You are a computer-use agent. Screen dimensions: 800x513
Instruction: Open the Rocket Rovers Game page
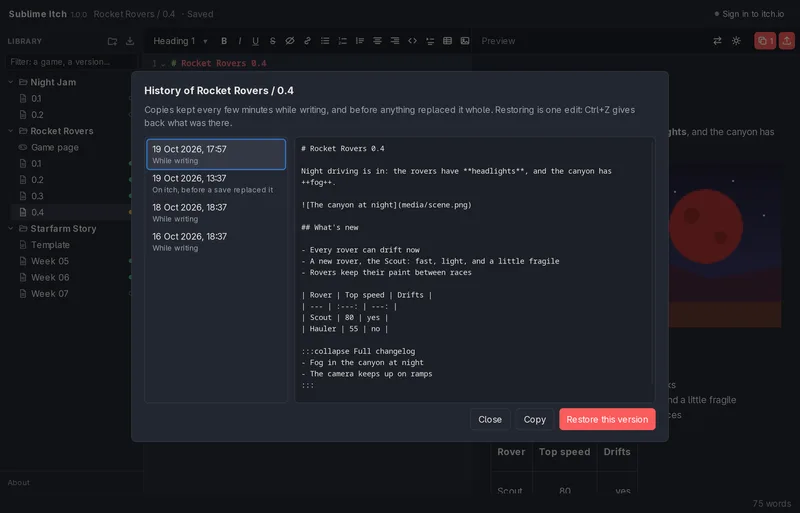tap(71, 148)
